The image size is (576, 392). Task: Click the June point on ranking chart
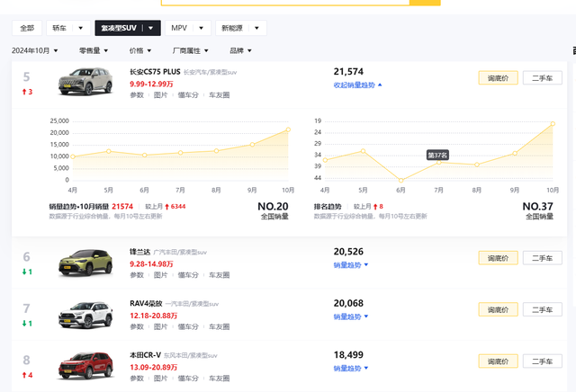point(400,180)
